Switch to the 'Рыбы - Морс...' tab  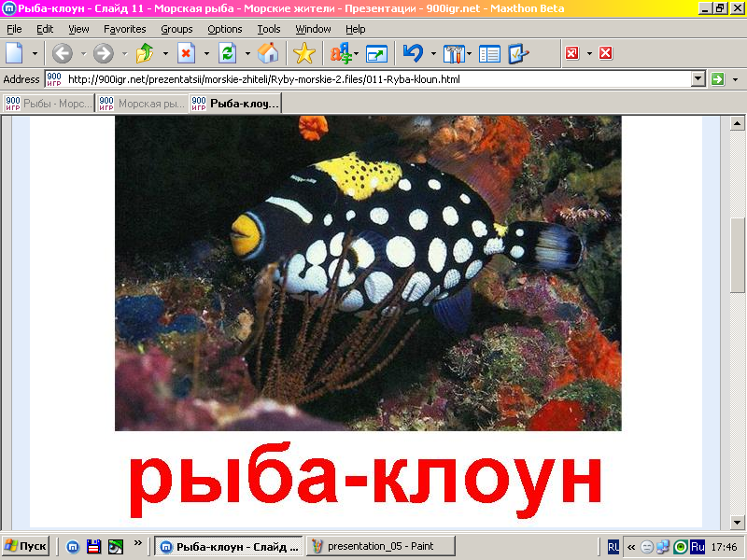(x=49, y=103)
